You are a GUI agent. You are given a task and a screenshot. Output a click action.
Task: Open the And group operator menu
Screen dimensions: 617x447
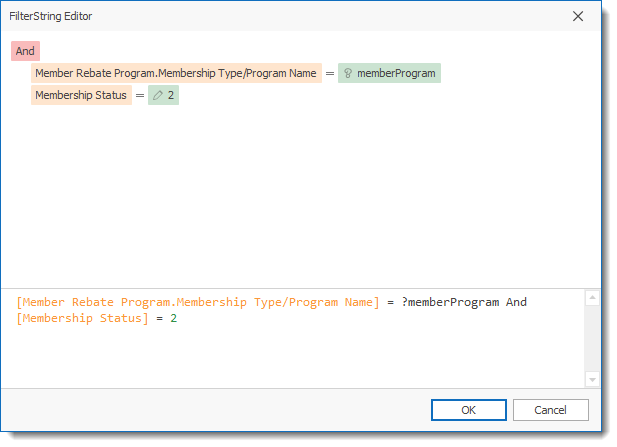25,51
